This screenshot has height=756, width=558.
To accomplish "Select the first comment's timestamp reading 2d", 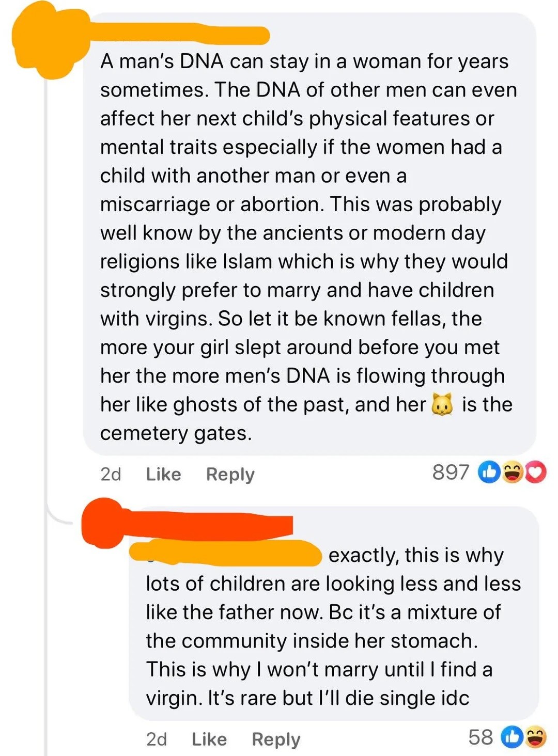I will [x=111, y=474].
